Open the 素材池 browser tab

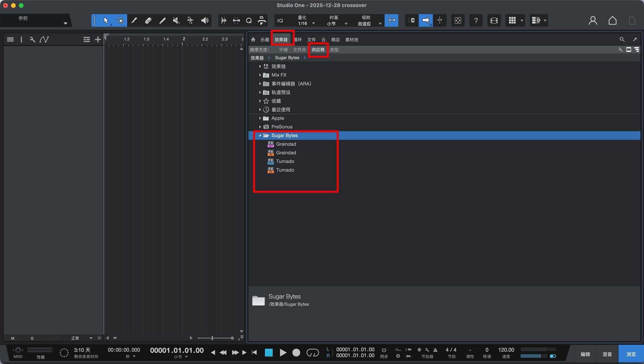point(352,40)
